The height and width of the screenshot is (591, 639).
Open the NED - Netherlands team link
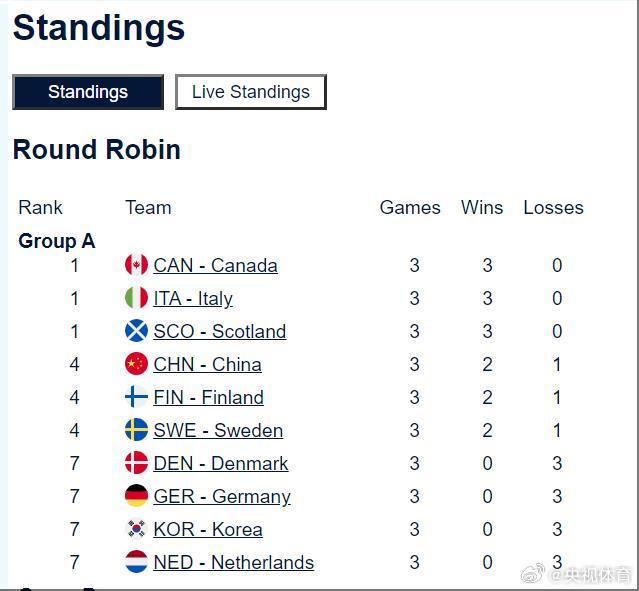pyautogui.click(x=233, y=563)
